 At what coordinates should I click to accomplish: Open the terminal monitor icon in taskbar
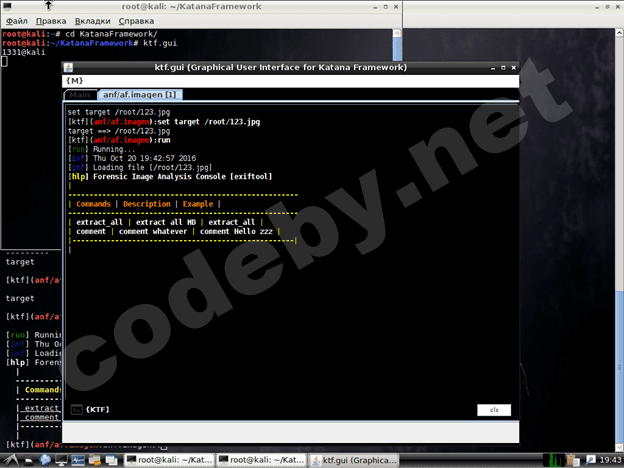tap(61, 461)
